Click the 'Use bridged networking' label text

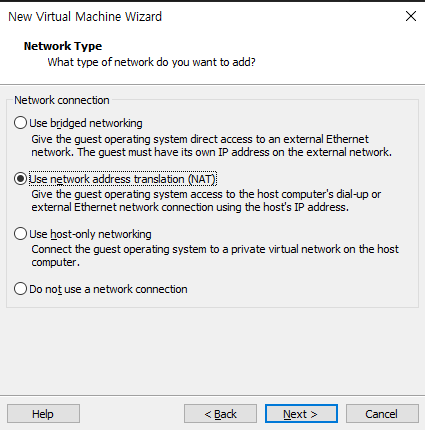click(x=86, y=123)
